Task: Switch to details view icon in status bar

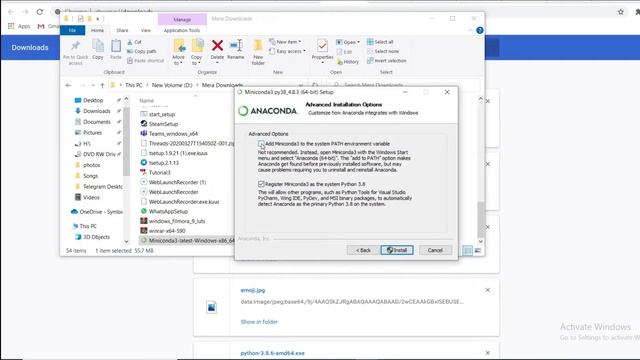Action: pyautogui.click(x=468, y=251)
